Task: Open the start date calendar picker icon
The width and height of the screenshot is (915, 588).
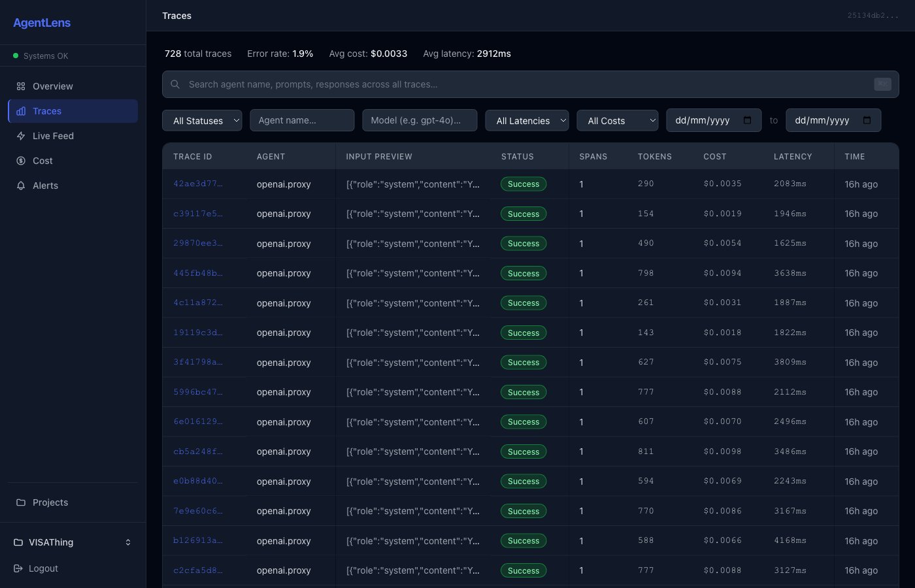Action: click(x=748, y=120)
